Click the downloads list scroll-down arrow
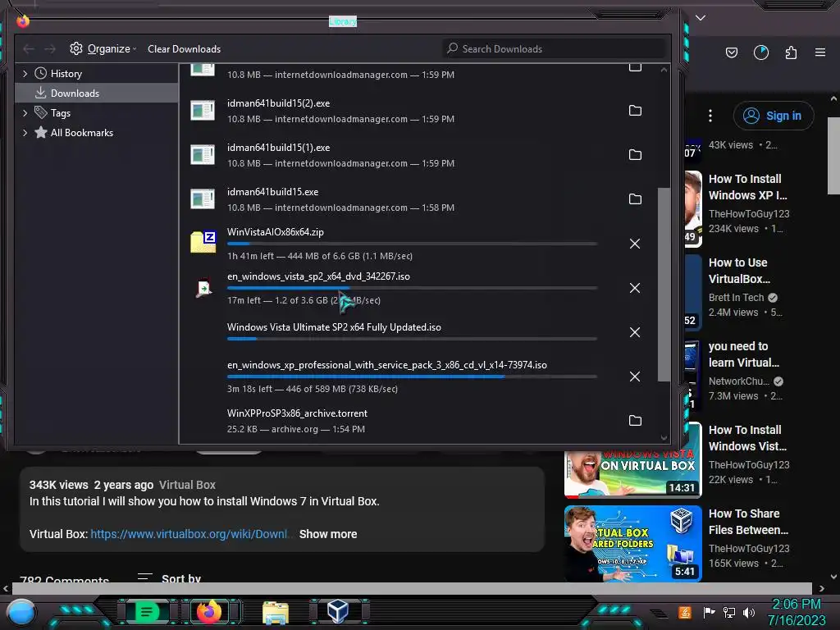The image size is (840, 630). (664, 438)
